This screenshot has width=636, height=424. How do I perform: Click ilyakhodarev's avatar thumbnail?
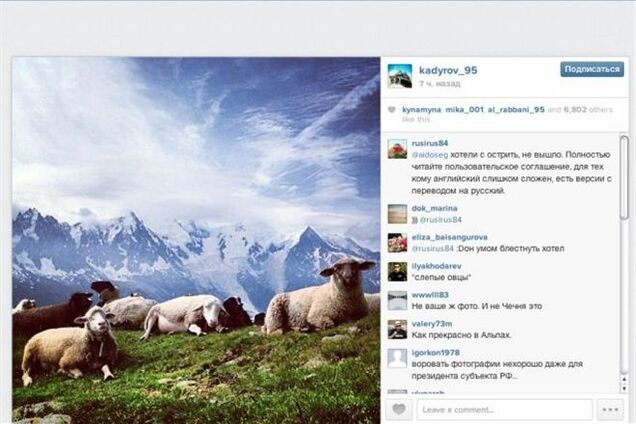click(x=397, y=272)
